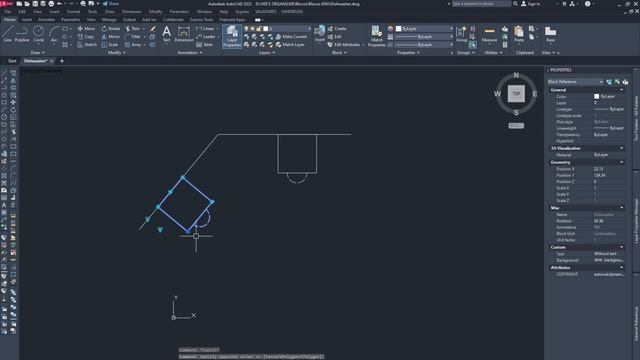Viewport: 640px width, 360px height.
Task: Click the keyword search input field
Action: tap(481, 4)
